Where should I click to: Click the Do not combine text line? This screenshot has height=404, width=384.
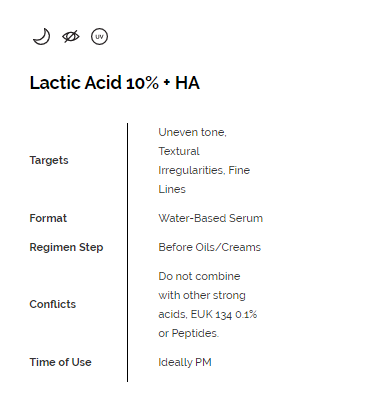(199, 276)
